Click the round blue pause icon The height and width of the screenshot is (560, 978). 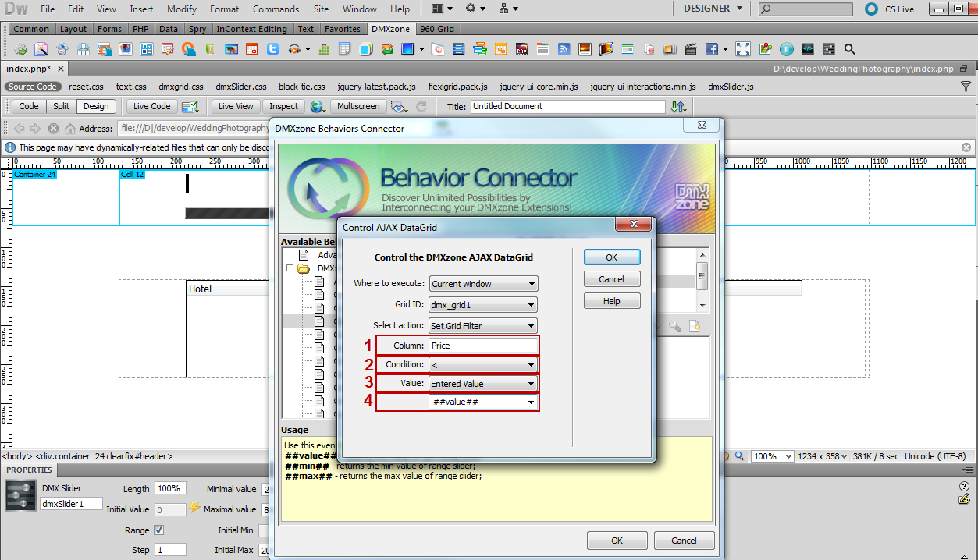(x=786, y=49)
